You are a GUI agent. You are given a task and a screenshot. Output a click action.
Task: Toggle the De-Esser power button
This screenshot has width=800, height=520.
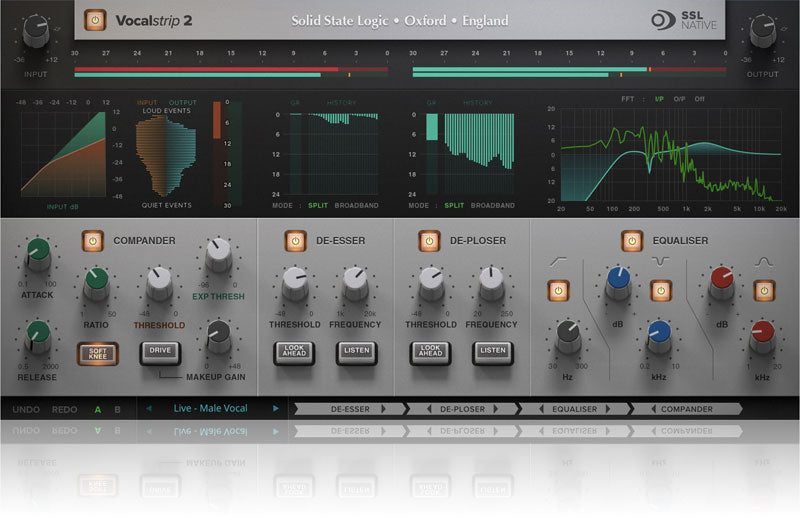[295, 241]
